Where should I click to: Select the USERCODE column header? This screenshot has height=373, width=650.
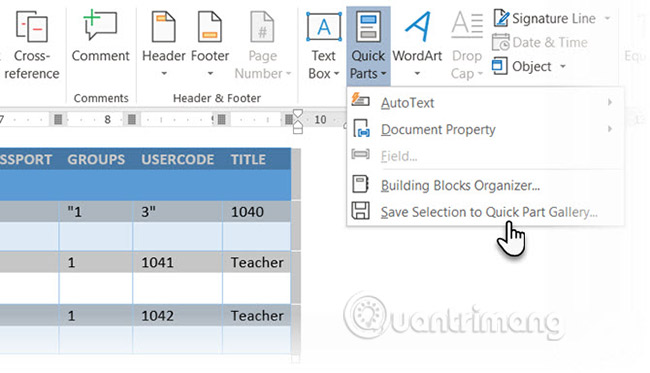177,160
